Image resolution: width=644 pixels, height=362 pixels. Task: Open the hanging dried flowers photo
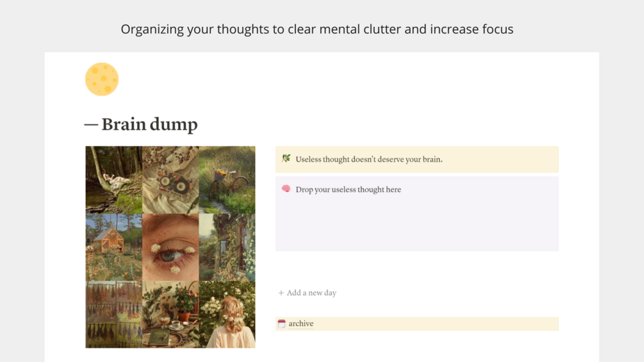click(114, 315)
